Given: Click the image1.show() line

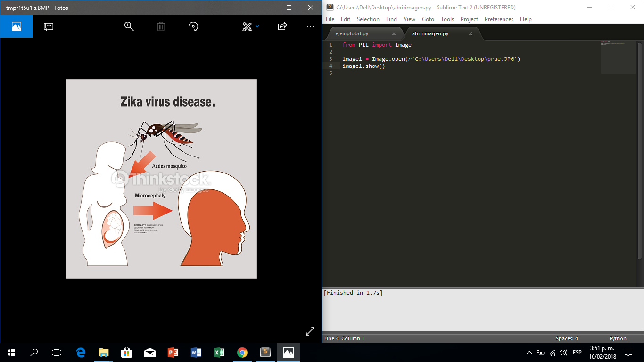Looking at the screenshot, I should 363,66.
